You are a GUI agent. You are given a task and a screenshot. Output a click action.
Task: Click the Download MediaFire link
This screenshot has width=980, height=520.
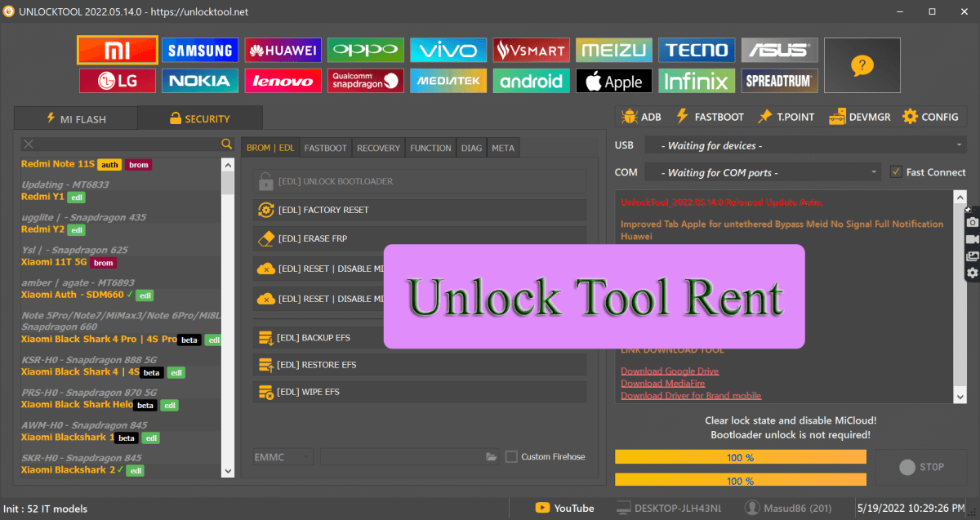pos(662,383)
